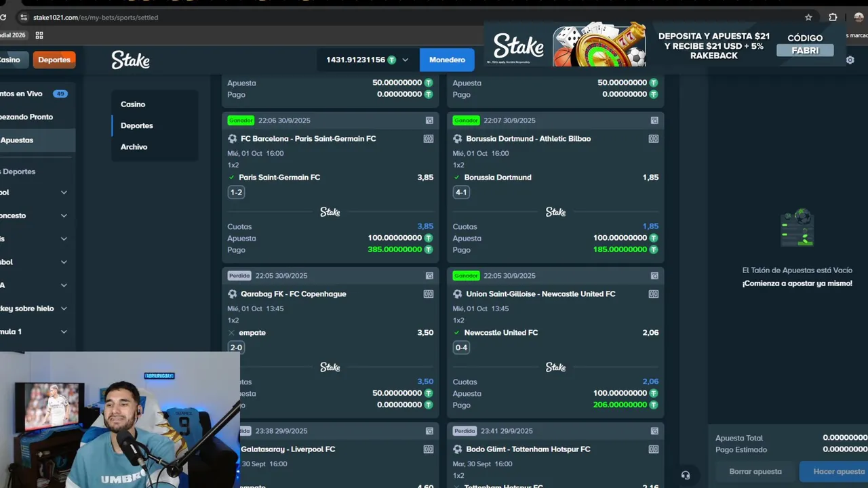Open bet receipt icon for Union Saint-Gilloise bet
The height and width of the screenshot is (488, 868).
click(654, 275)
